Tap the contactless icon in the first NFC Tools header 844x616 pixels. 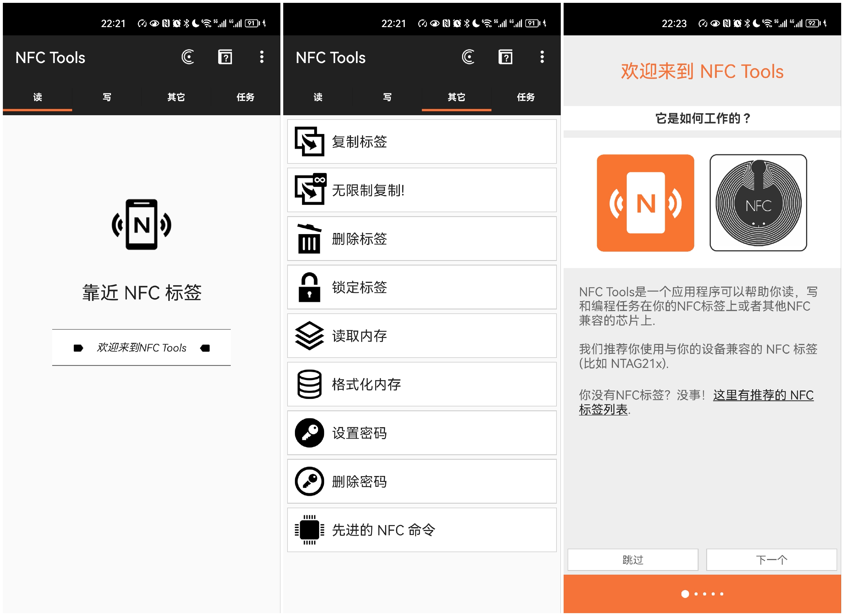point(188,57)
